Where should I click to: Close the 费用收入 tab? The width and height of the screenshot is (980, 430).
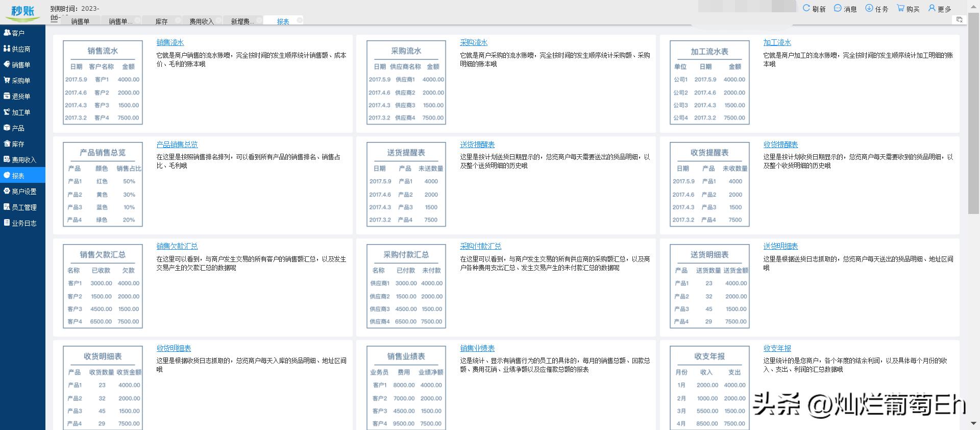point(218,20)
